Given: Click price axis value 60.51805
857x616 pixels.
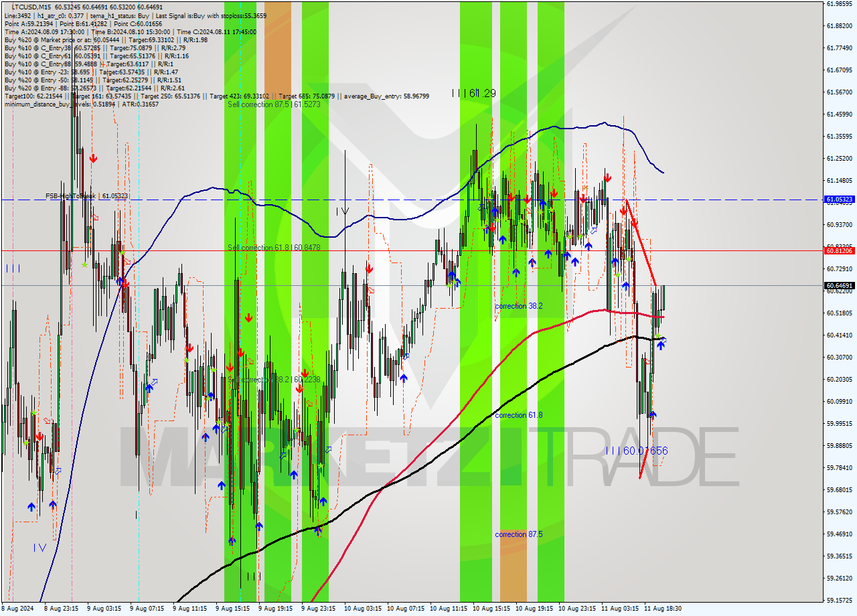Looking at the screenshot, I should tap(840, 313).
